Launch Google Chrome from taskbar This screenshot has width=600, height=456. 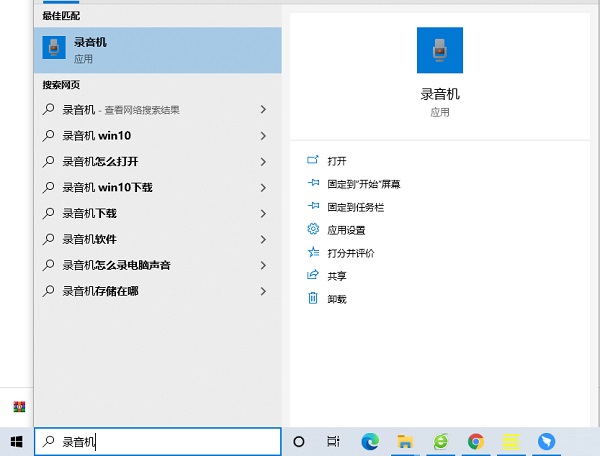476,441
